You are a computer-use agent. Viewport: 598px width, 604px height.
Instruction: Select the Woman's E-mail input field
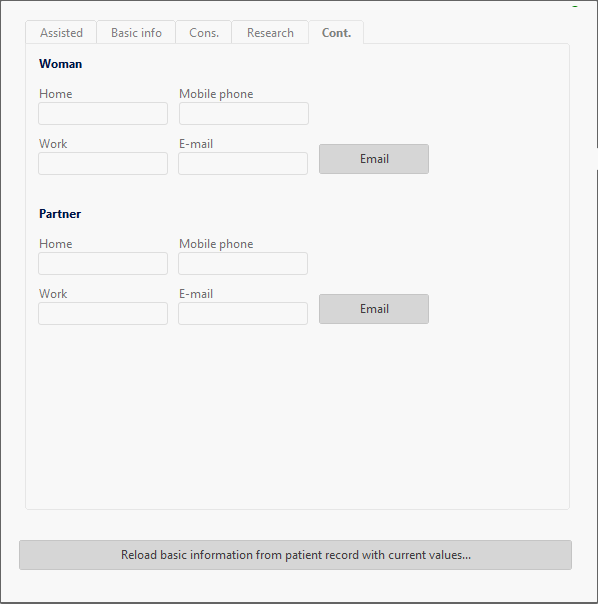(243, 163)
